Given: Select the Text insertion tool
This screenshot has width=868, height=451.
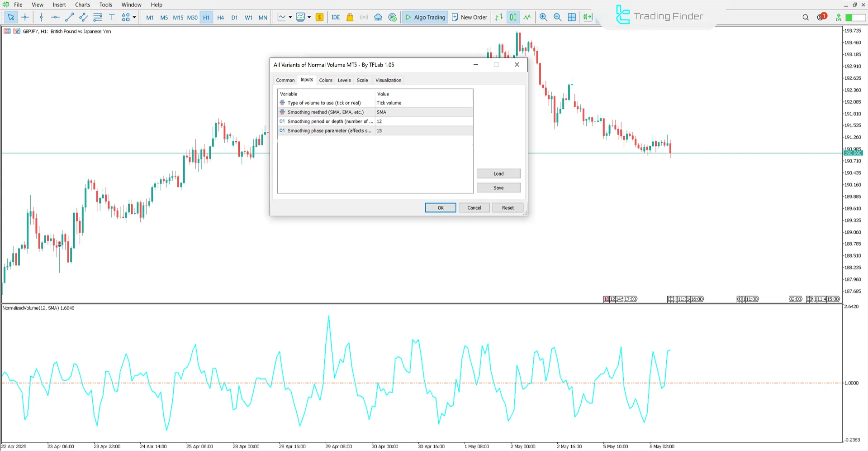Looking at the screenshot, I should pyautogui.click(x=112, y=17).
